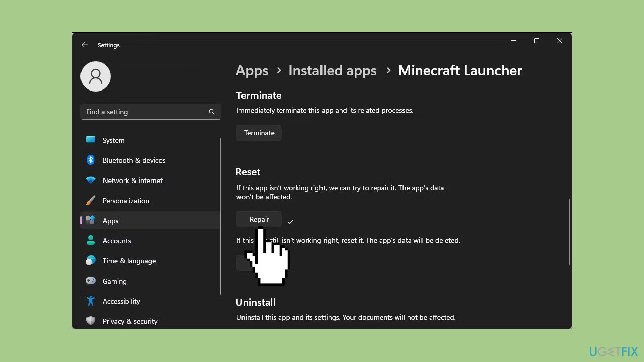Screen dimensions: 644x362
Task: Open Privacy & security label
Action: (x=130, y=321)
